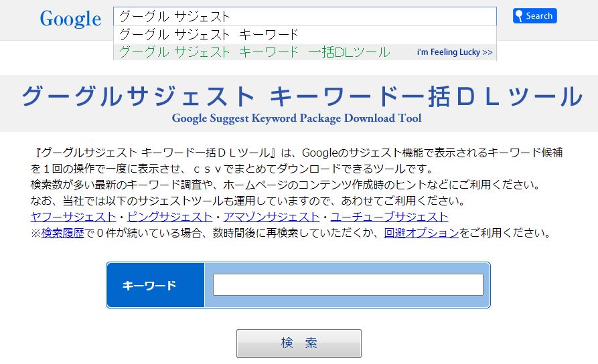
Task: Open the アマゾンサジェスト link
Action: point(271,217)
